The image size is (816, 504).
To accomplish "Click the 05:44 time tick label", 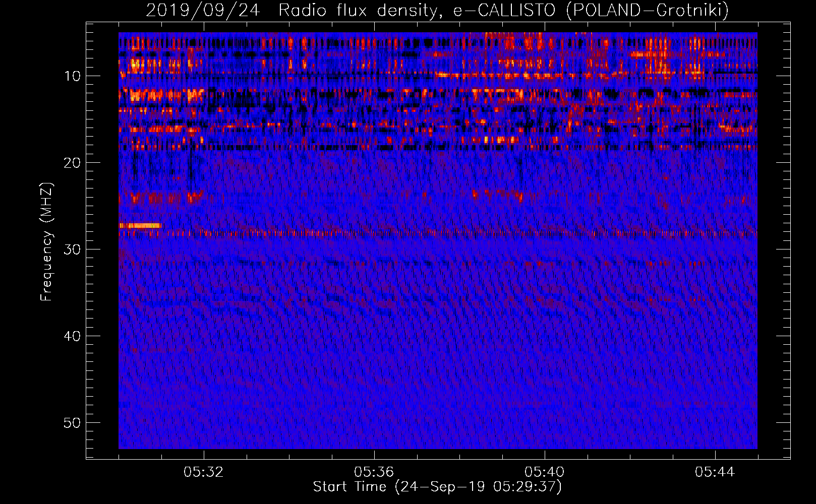I will (715, 472).
